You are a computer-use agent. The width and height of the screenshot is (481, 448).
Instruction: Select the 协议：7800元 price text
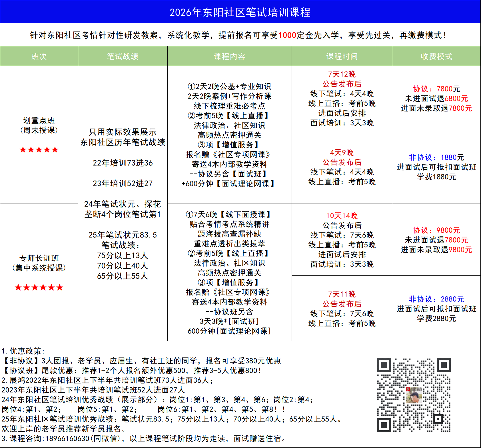436,89
